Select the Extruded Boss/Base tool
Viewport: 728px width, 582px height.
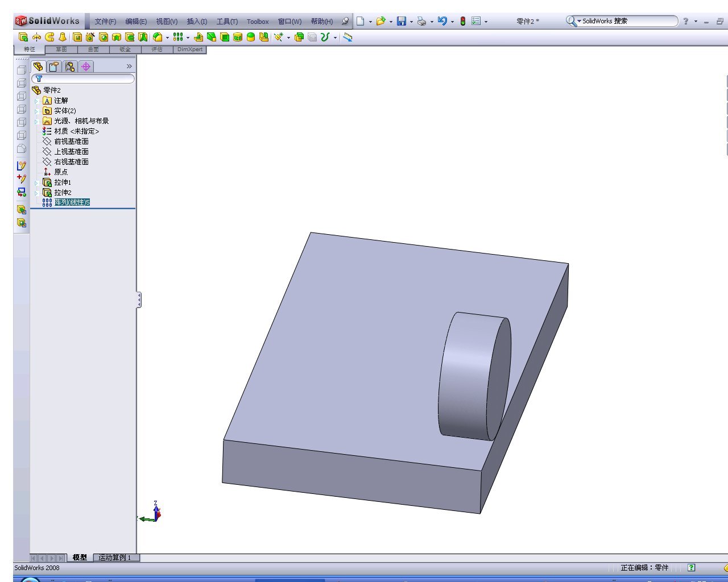pyautogui.click(x=23, y=37)
